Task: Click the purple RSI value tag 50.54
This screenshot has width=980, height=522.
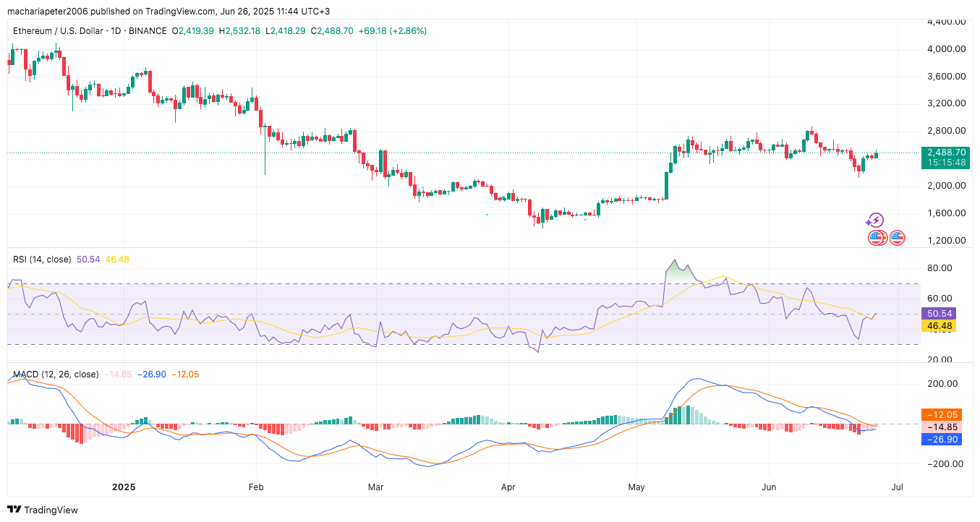Action: [941, 314]
